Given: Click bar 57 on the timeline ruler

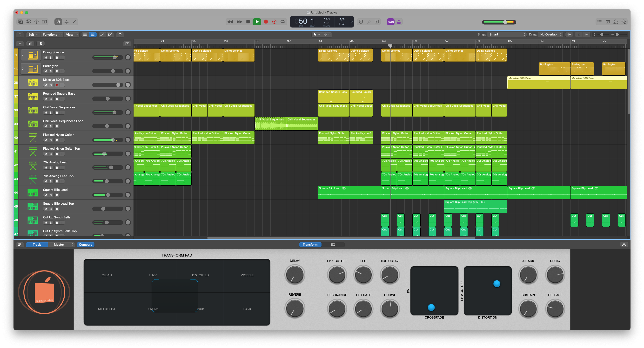Looking at the screenshot, I should (x=447, y=41).
